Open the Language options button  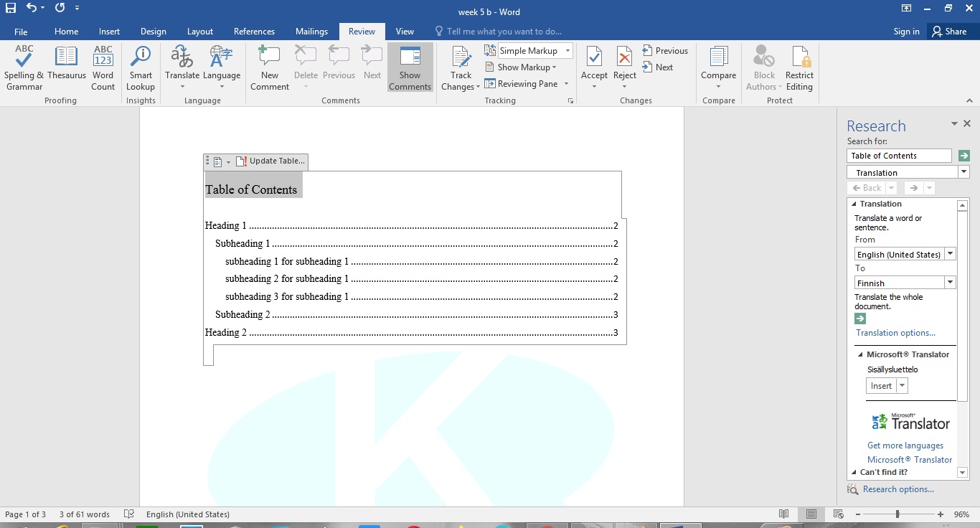222,68
